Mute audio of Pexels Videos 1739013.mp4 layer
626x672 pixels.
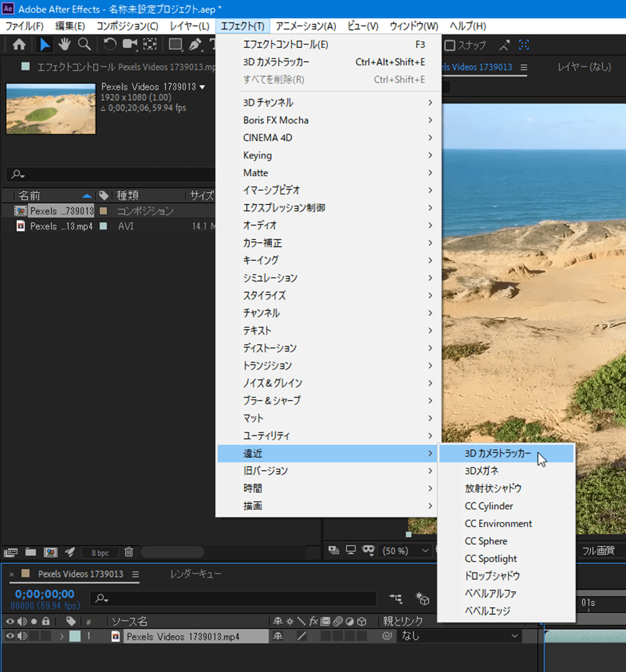22,636
